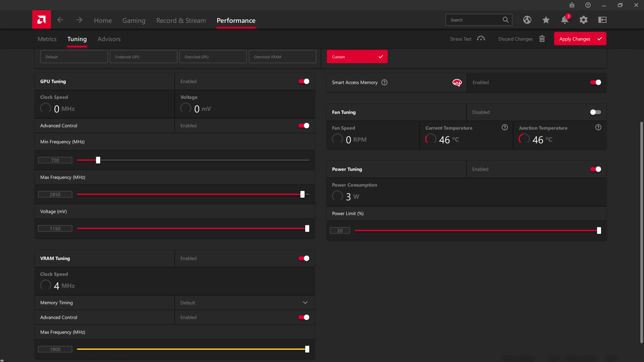Open the Memory Timing dropdown
This screenshot has width=644, height=362.
click(245, 302)
